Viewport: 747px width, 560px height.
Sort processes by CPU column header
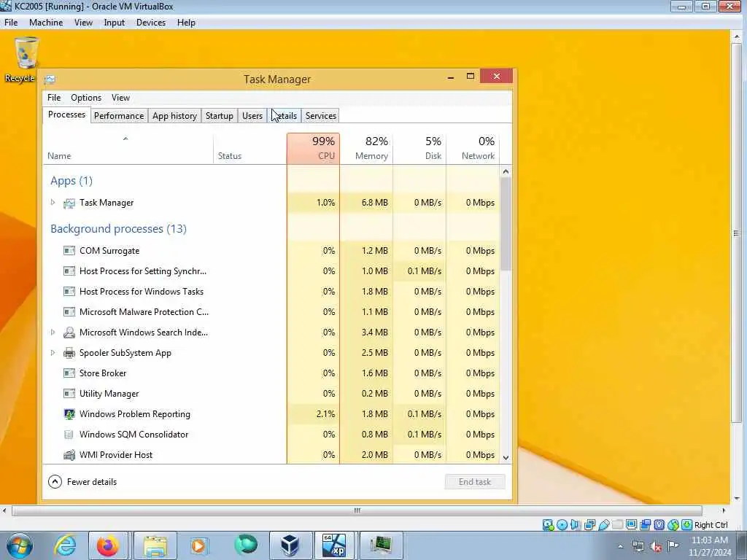click(314, 149)
